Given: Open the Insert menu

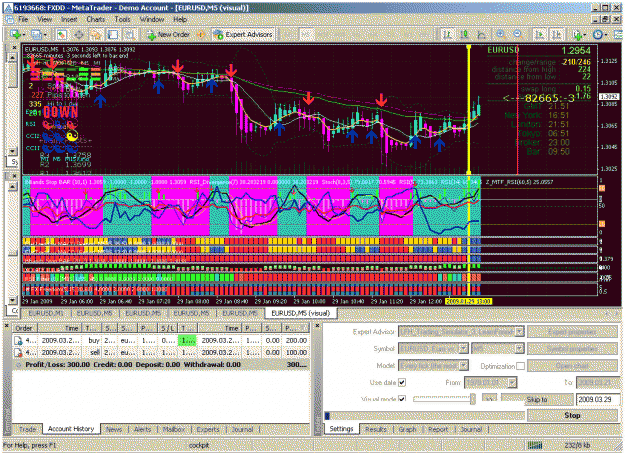Looking at the screenshot, I should point(69,19).
